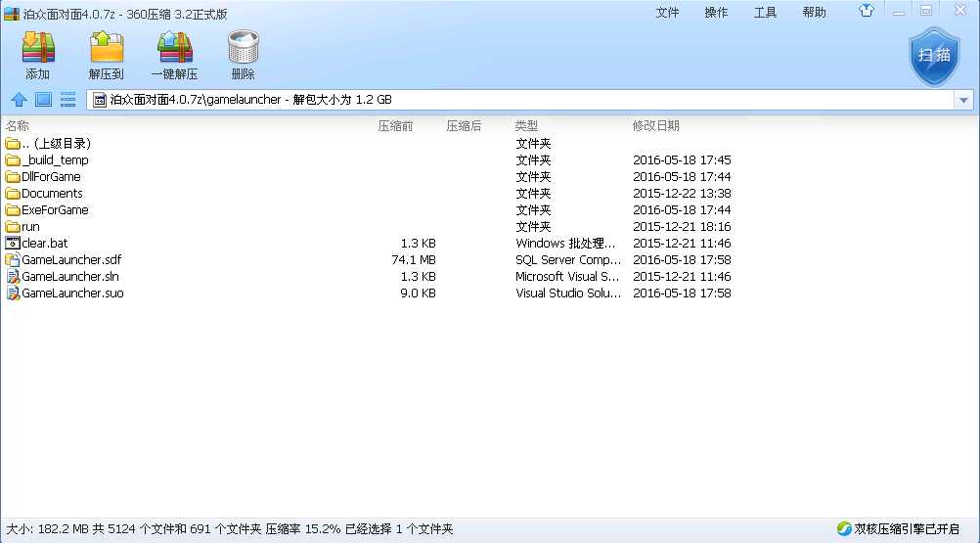The height and width of the screenshot is (543, 980).
Task: Click the 'Visual Studio Solu...' type cell
Action: (568, 294)
